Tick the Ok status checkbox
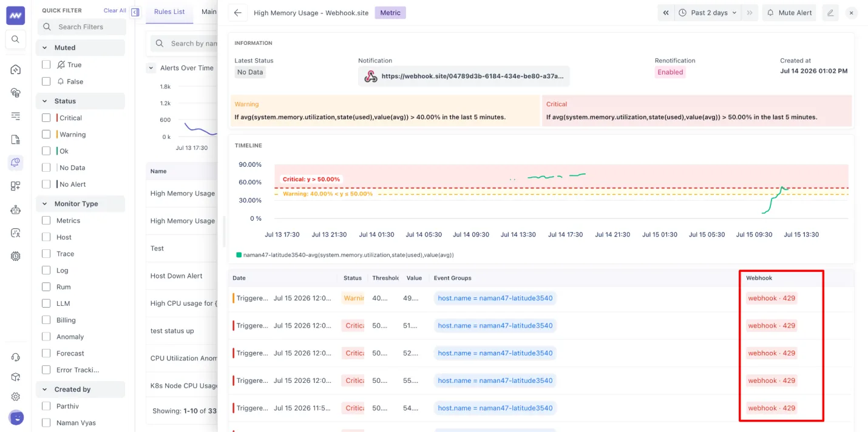The height and width of the screenshot is (432, 868). tap(46, 151)
